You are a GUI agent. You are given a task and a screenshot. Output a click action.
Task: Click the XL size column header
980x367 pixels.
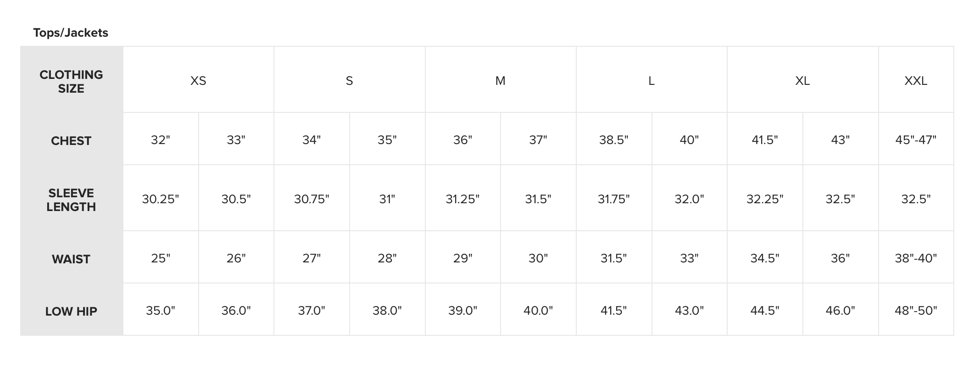tap(802, 81)
